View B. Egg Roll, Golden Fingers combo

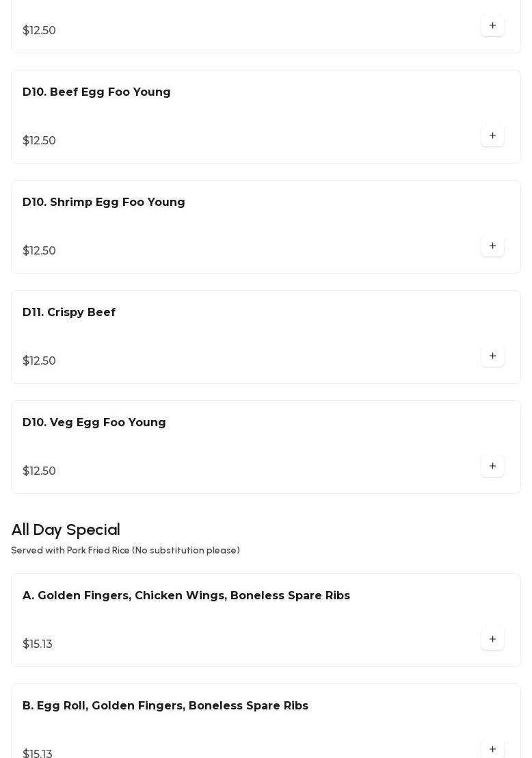165,706
